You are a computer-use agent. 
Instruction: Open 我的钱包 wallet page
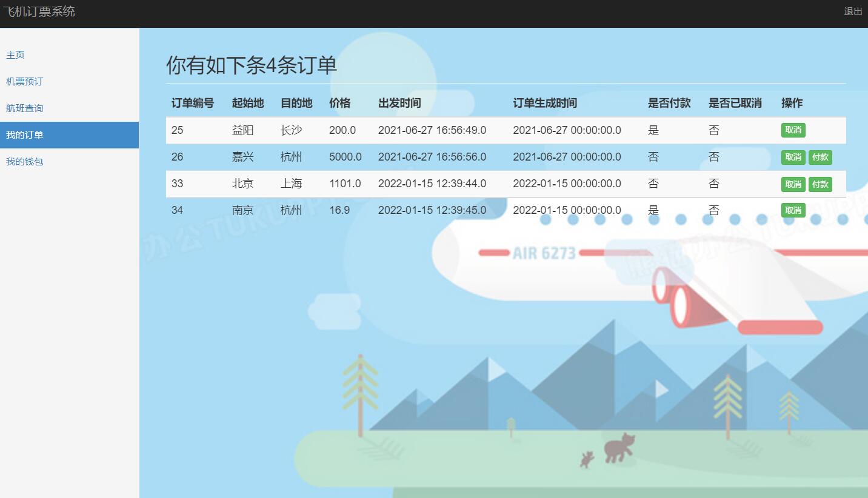tap(24, 161)
